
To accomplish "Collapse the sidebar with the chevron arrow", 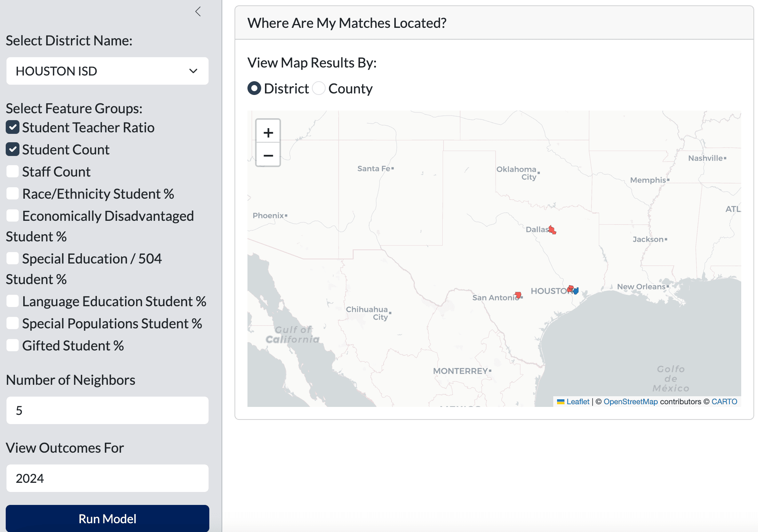I will pyautogui.click(x=198, y=11).
